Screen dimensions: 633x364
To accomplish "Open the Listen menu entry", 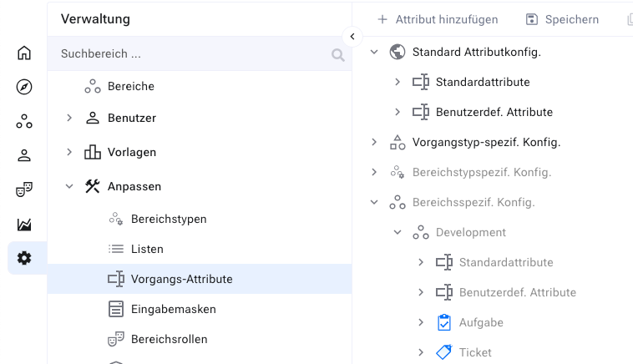I will pyautogui.click(x=147, y=249).
